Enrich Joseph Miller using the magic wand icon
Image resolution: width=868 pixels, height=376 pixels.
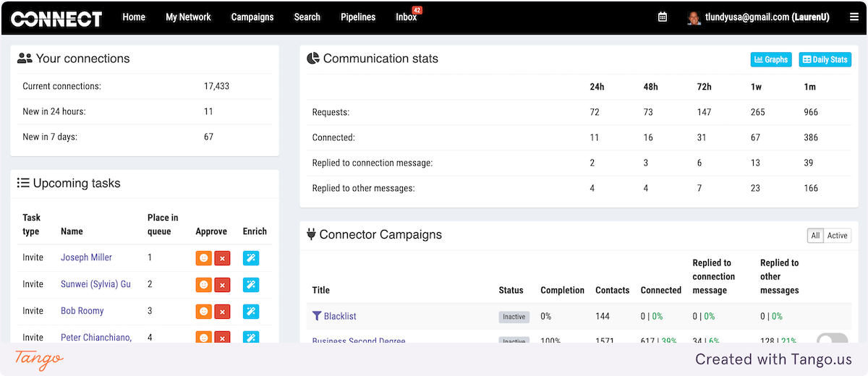(x=251, y=258)
